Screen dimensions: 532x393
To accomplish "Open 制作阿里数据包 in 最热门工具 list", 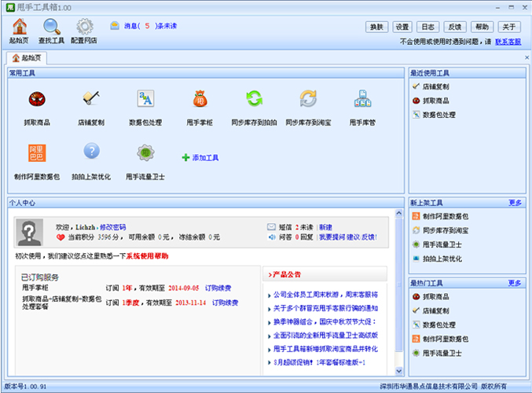I will 445,339.
